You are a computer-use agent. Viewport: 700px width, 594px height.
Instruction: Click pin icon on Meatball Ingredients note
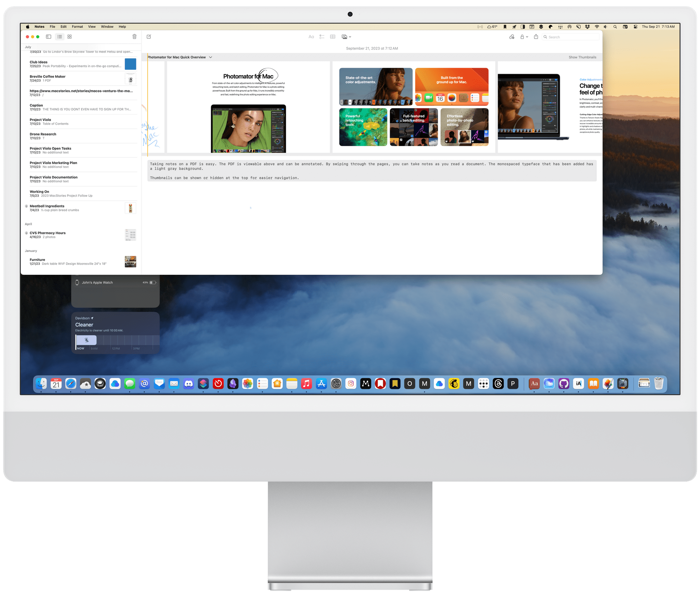click(27, 206)
